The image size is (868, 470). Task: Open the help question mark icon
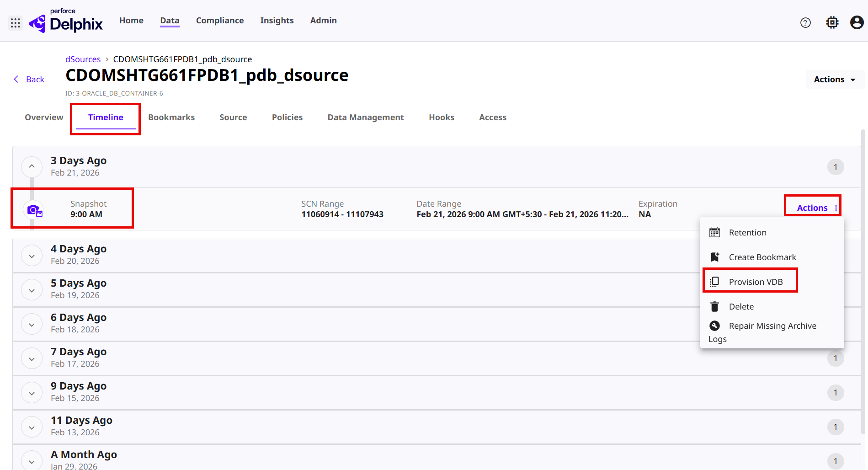tap(805, 23)
